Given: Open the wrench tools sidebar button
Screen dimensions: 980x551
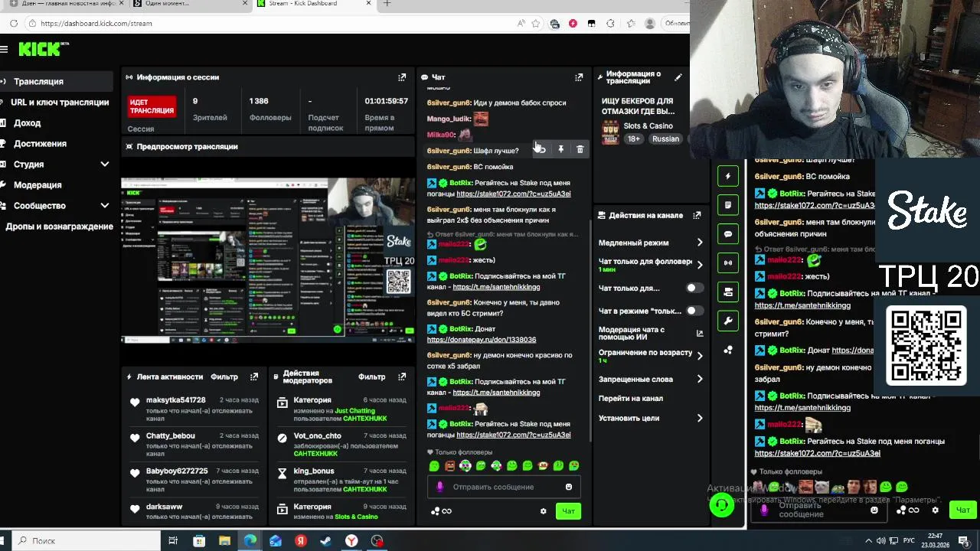Looking at the screenshot, I should click(x=728, y=321).
